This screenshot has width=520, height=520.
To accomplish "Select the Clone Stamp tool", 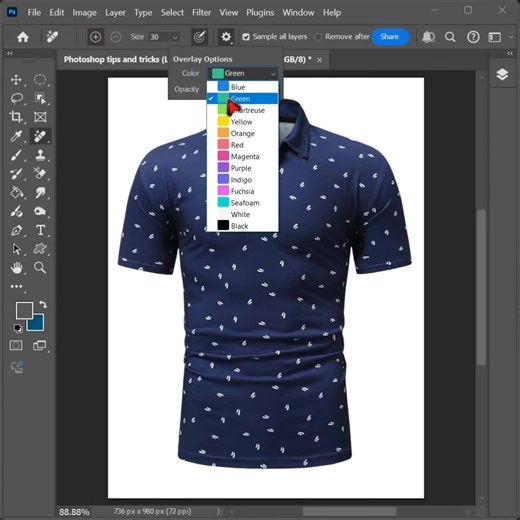I will [x=40, y=155].
